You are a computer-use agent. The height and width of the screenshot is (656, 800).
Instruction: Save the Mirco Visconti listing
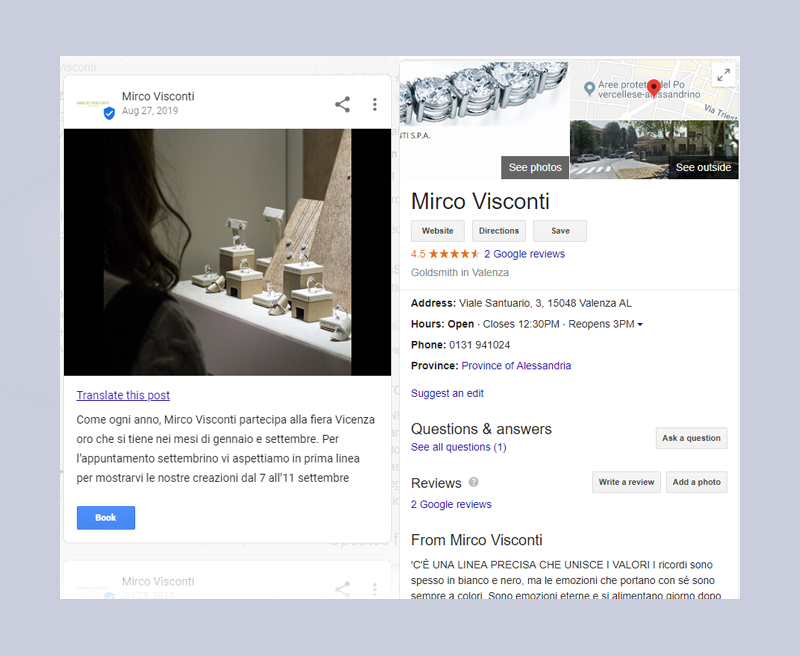[x=560, y=231]
